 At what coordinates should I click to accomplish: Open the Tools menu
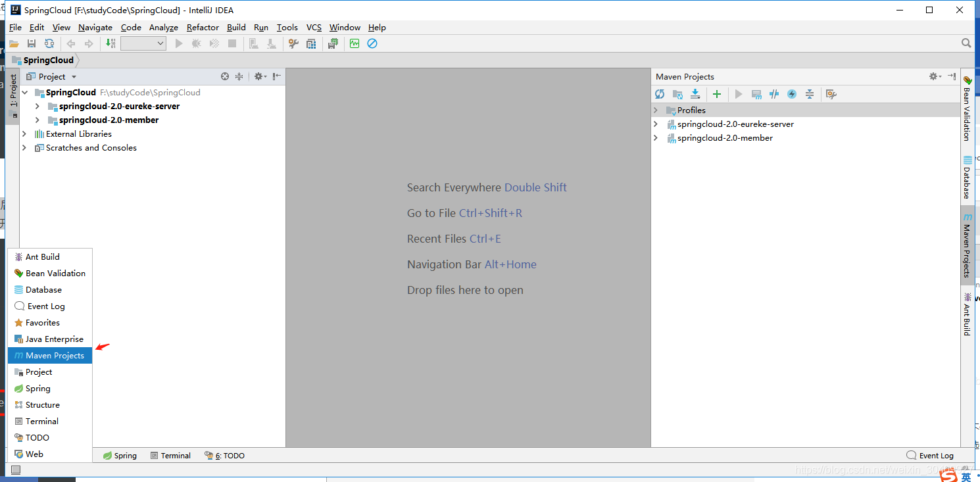coord(287,27)
